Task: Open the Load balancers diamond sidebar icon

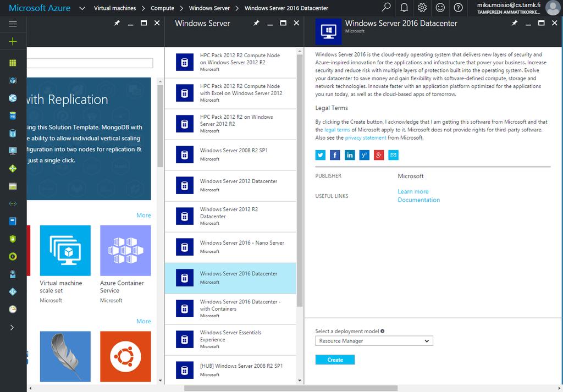Action: coord(13,168)
